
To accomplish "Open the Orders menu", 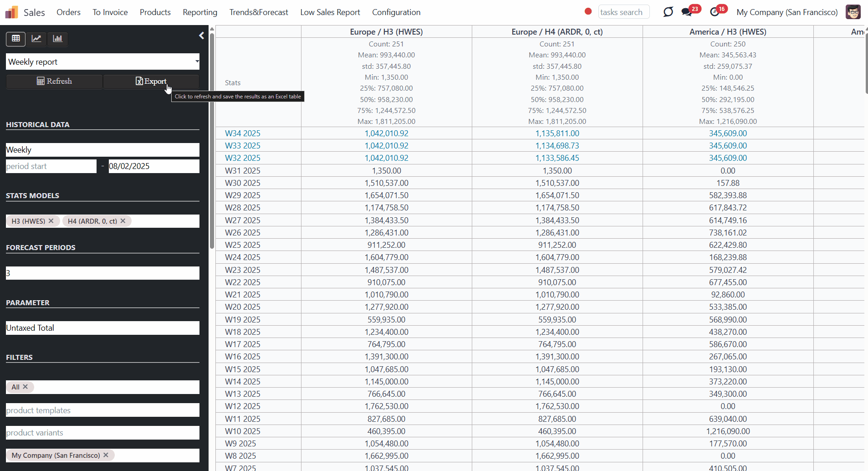I will [69, 12].
